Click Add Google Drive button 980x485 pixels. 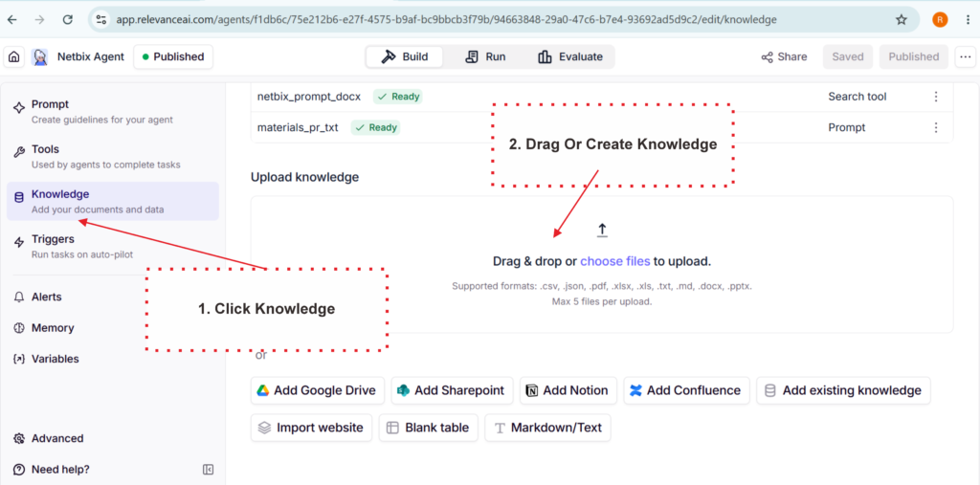[317, 390]
